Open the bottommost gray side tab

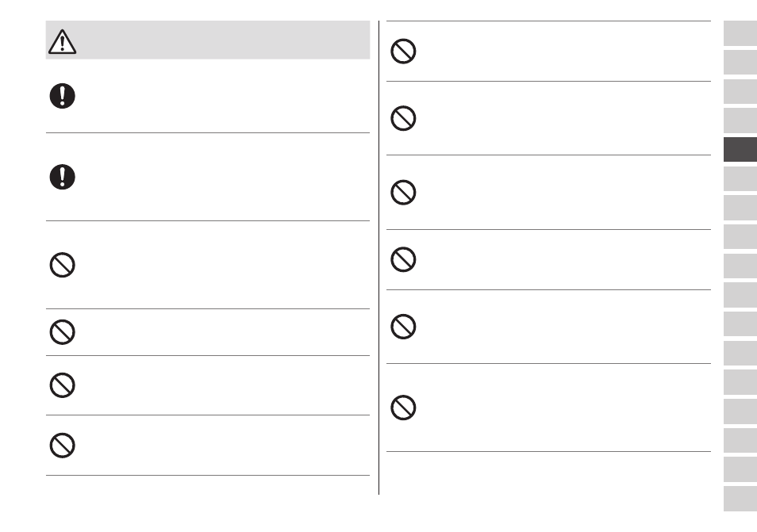pos(740,499)
